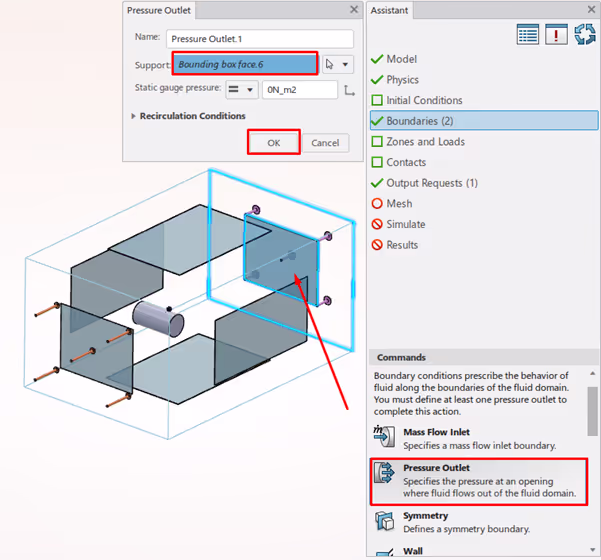Open the Mesh step
This screenshot has height=560, width=601.
coord(399,204)
